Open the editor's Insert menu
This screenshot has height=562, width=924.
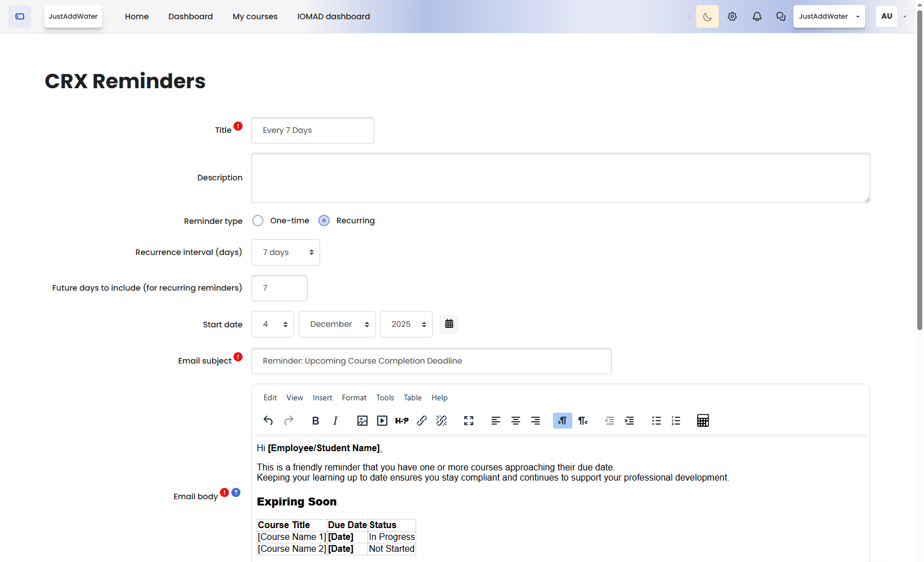click(x=322, y=397)
